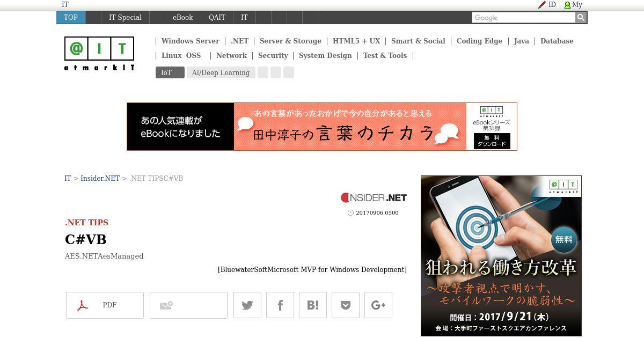Open the Network forum link
The image size is (644, 338).
[231, 56]
